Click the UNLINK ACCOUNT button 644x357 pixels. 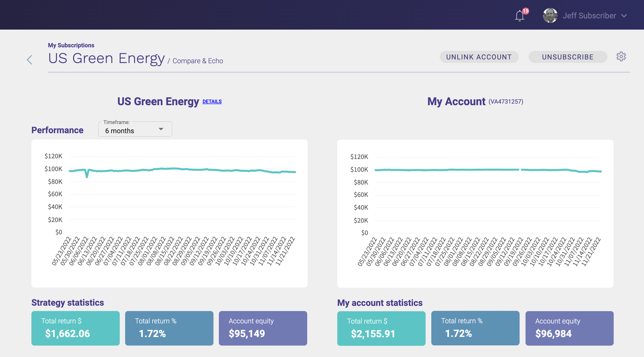(x=479, y=57)
